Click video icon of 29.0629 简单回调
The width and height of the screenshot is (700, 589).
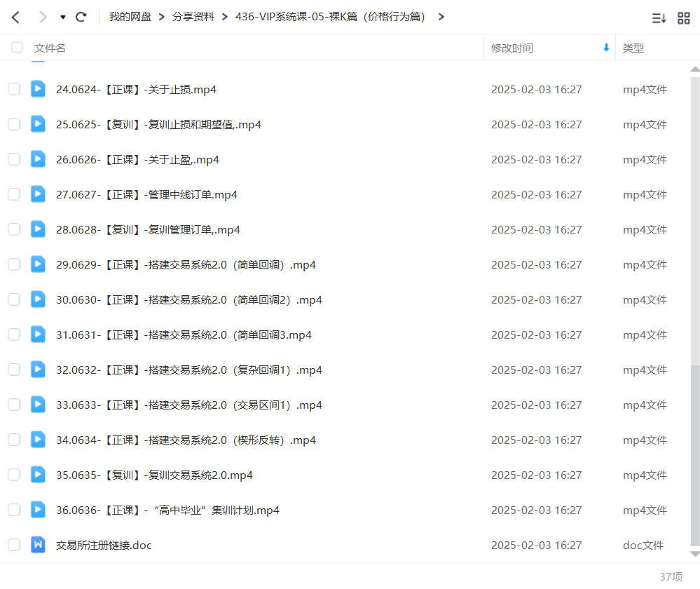[x=38, y=264]
